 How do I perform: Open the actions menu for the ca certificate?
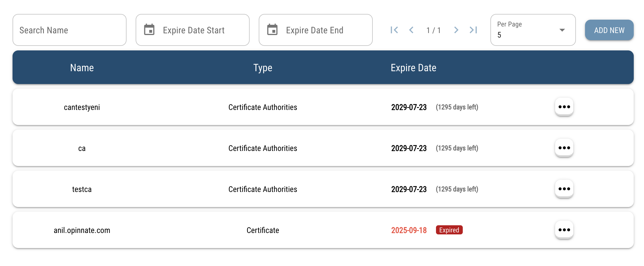pyautogui.click(x=564, y=148)
